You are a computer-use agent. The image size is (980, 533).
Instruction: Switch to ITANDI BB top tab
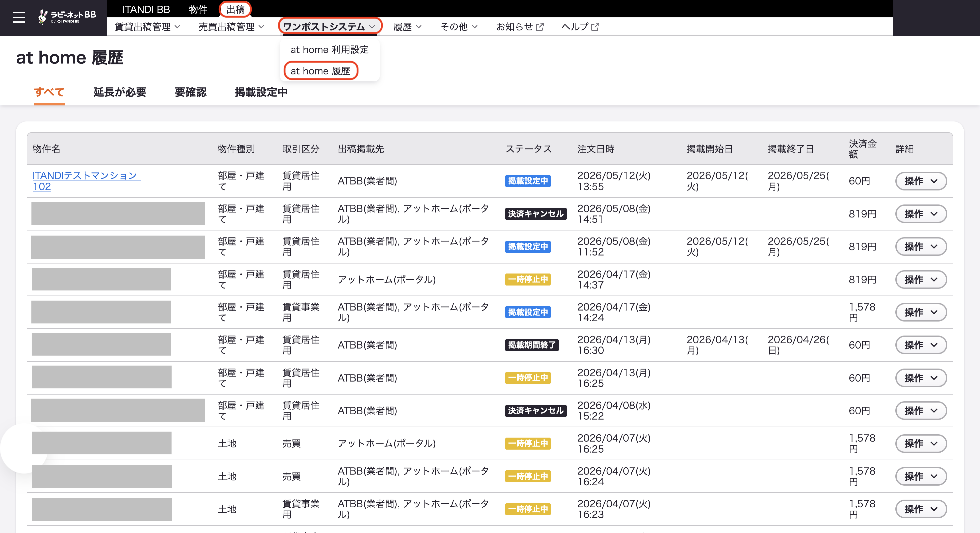coord(146,9)
